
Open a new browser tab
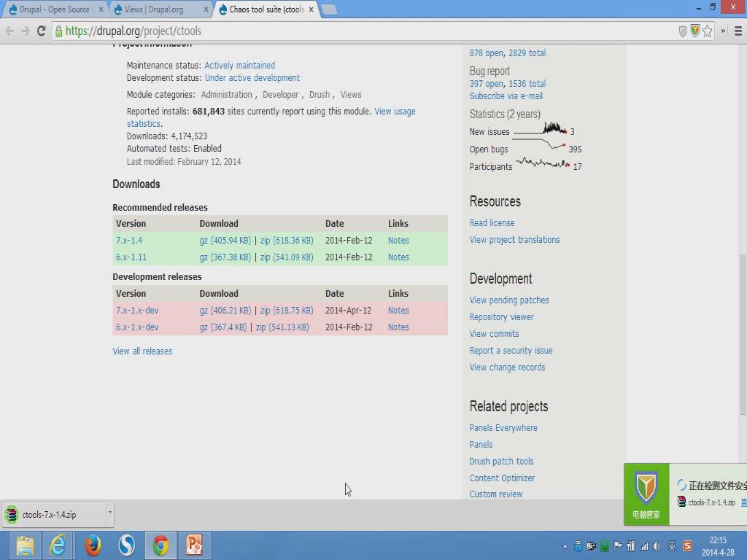click(x=329, y=9)
